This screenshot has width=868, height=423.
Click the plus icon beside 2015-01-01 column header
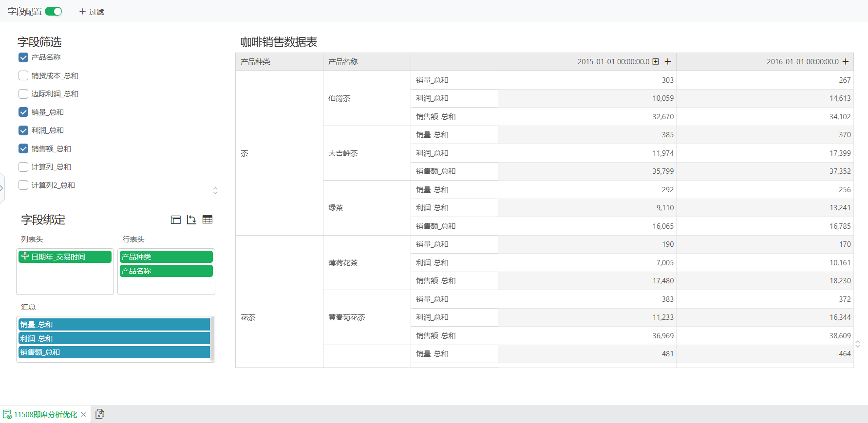[x=668, y=62]
